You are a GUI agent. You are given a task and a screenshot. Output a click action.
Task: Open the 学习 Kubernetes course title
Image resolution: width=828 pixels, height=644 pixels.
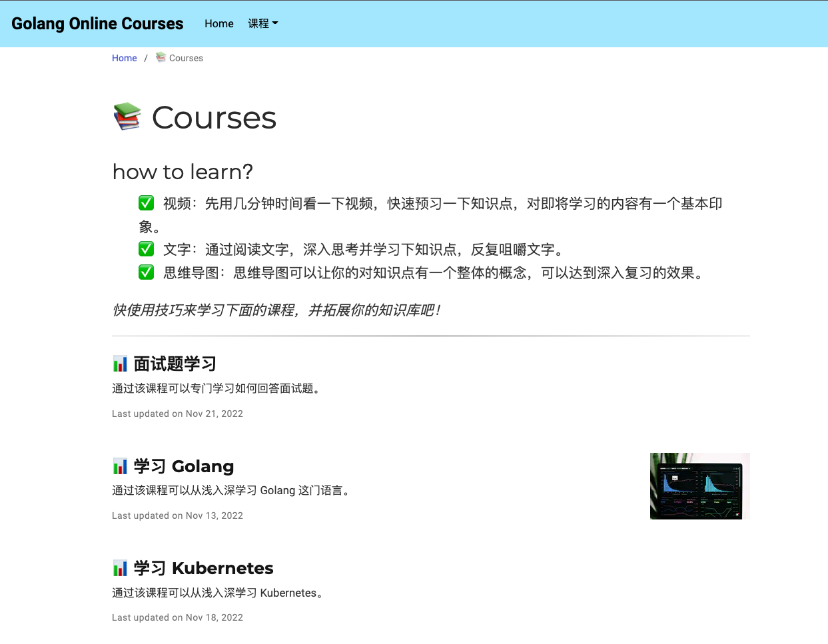pos(203,568)
